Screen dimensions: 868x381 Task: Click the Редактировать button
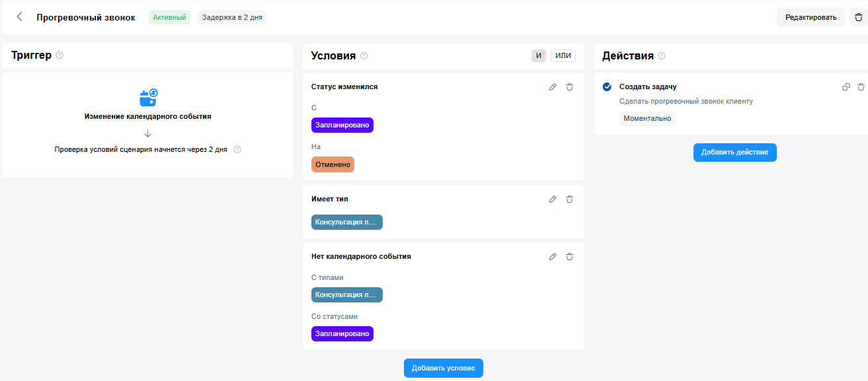[x=810, y=17]
